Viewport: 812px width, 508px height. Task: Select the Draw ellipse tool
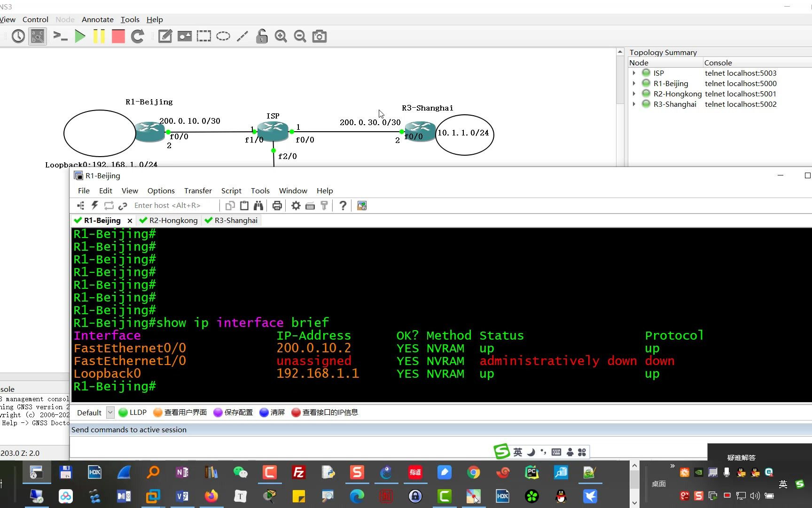coord(223,36)
